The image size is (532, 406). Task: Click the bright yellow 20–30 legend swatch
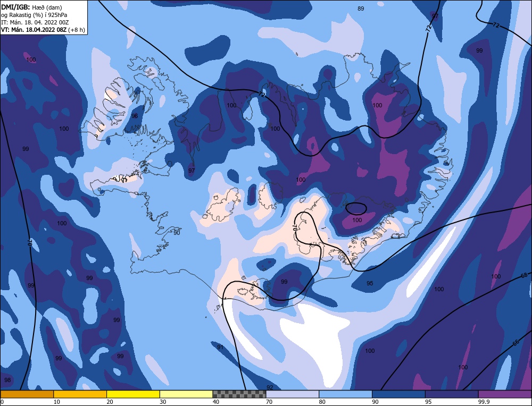[133, 394]
